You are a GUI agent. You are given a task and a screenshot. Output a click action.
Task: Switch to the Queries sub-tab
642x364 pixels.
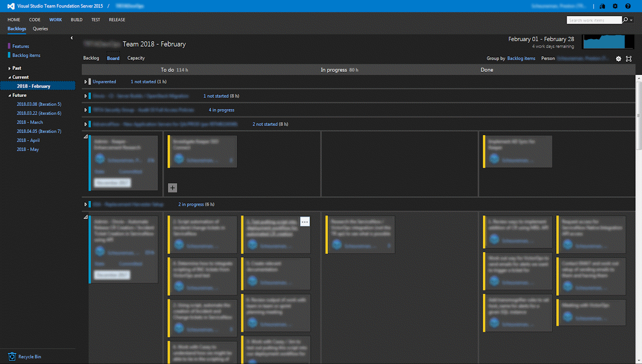[41, 29]
